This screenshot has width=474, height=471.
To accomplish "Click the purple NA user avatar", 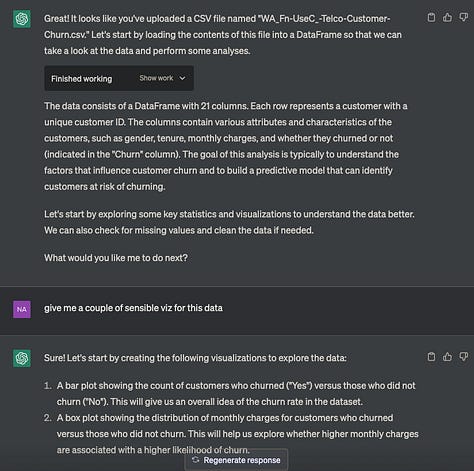I will (x=22, y=309).
